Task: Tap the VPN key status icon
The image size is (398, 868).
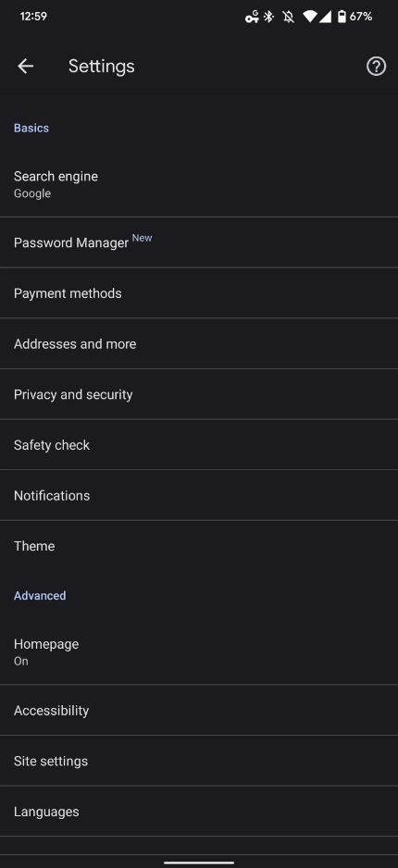Action: pos(252,17)
